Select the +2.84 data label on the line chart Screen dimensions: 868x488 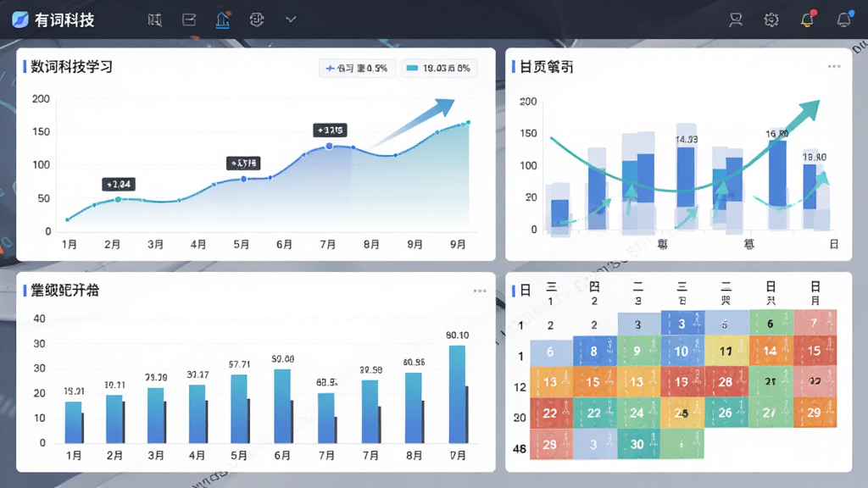pos(119,184)
